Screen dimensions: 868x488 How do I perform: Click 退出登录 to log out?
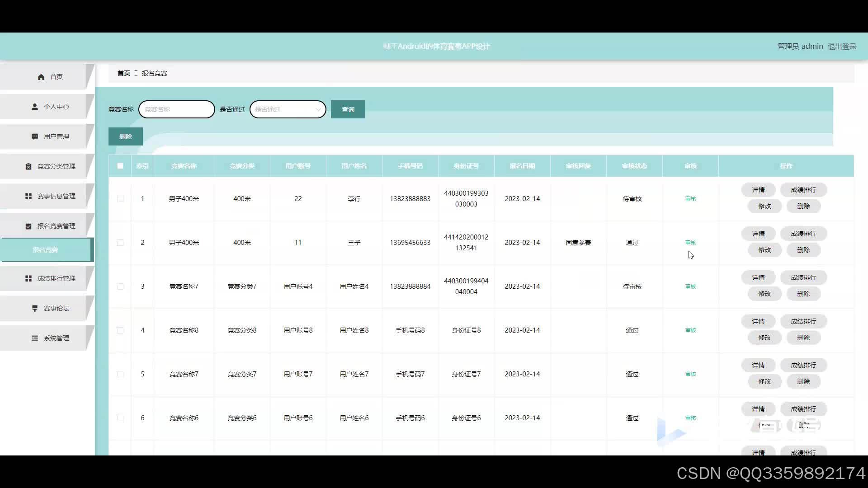(x=842, y=46)
